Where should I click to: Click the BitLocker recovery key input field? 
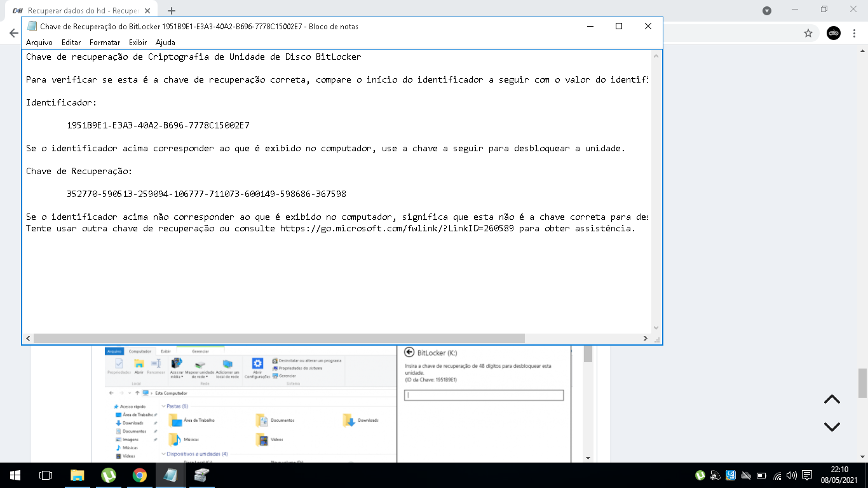click(484, 395)
